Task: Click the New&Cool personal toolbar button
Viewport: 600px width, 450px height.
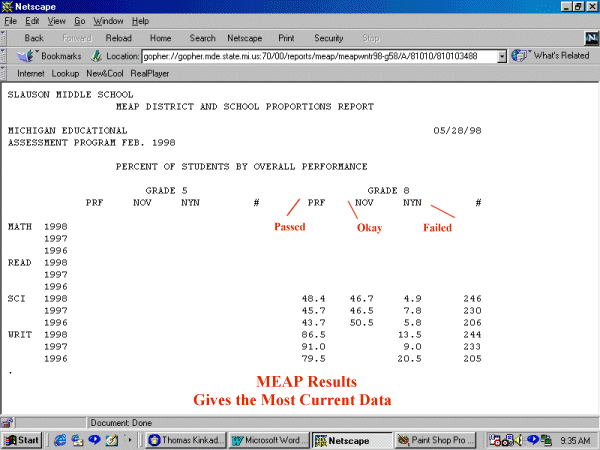Action: tap(104, 73)
